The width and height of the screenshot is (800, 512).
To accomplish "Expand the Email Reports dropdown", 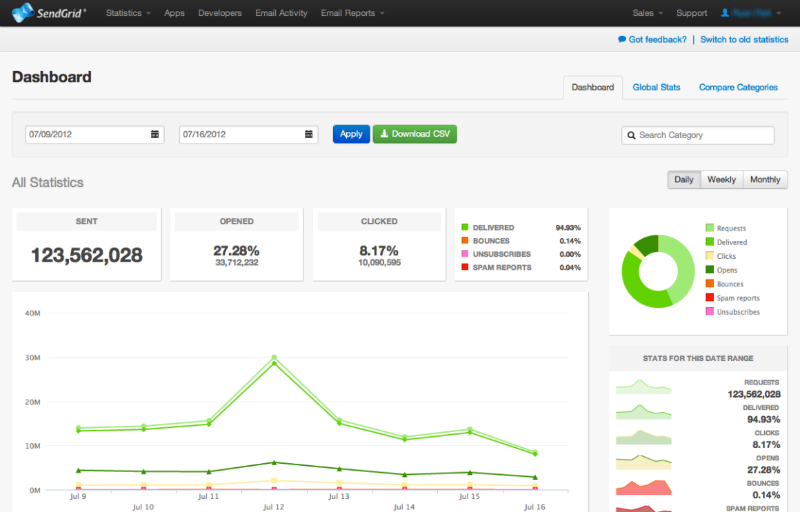I will [x=352, y=13].
